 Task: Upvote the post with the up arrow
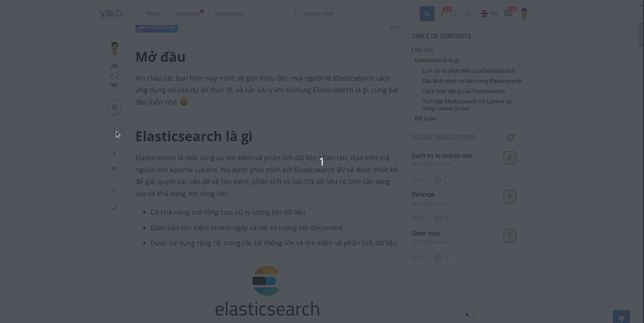114,66
